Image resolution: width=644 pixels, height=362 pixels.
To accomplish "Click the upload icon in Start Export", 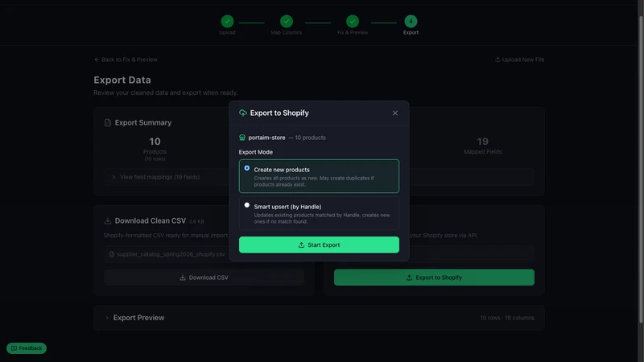I will pos(301,245).
